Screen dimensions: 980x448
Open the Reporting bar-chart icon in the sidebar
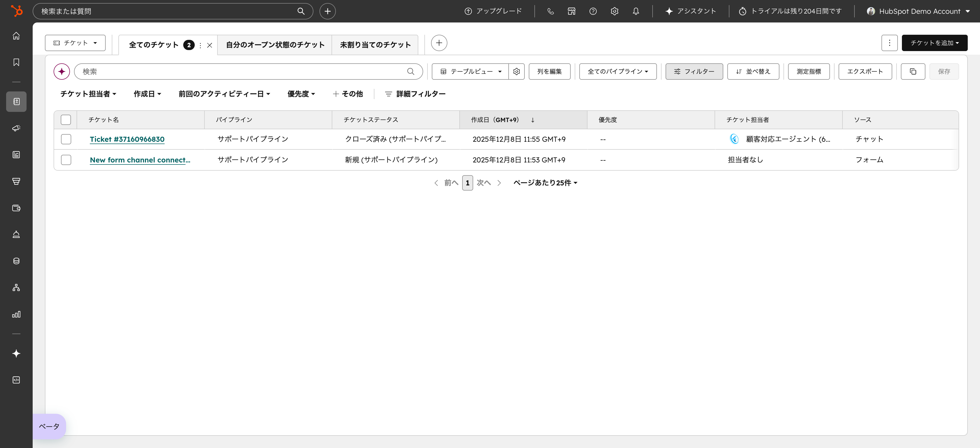coord(16,314)
